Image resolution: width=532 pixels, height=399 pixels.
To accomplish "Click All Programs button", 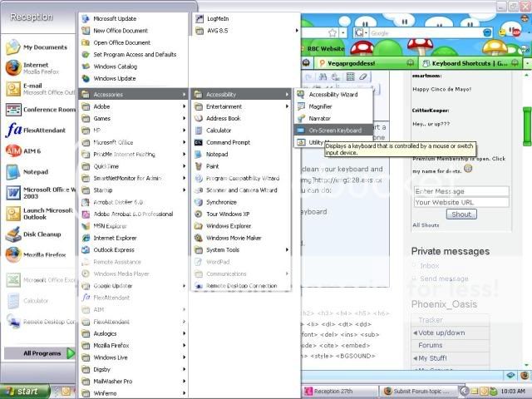I will [x=40, y=353].
